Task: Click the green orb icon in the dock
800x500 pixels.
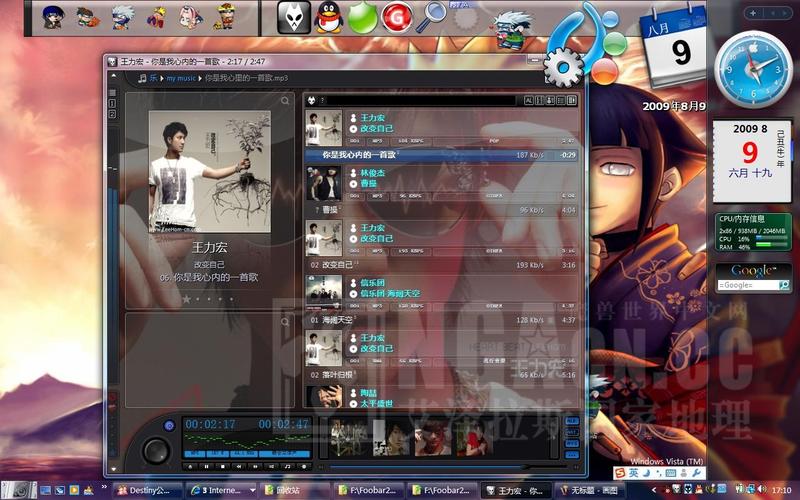Action: [x=362, y=17]
